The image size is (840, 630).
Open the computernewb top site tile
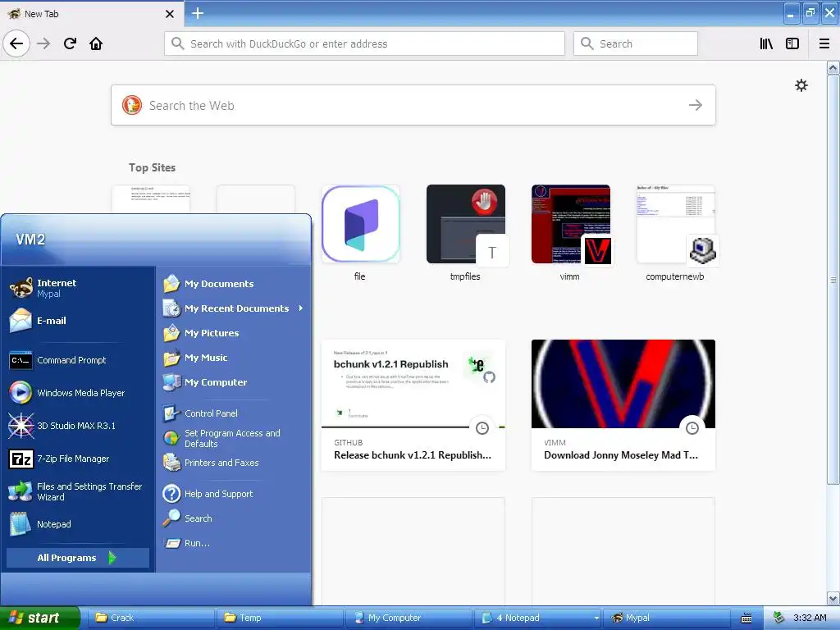coord(676,233)
